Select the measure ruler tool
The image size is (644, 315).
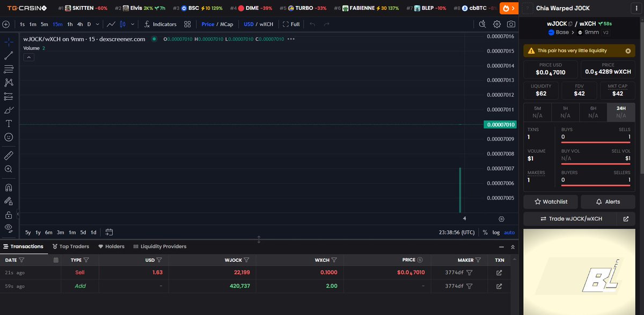coord(9,155)
